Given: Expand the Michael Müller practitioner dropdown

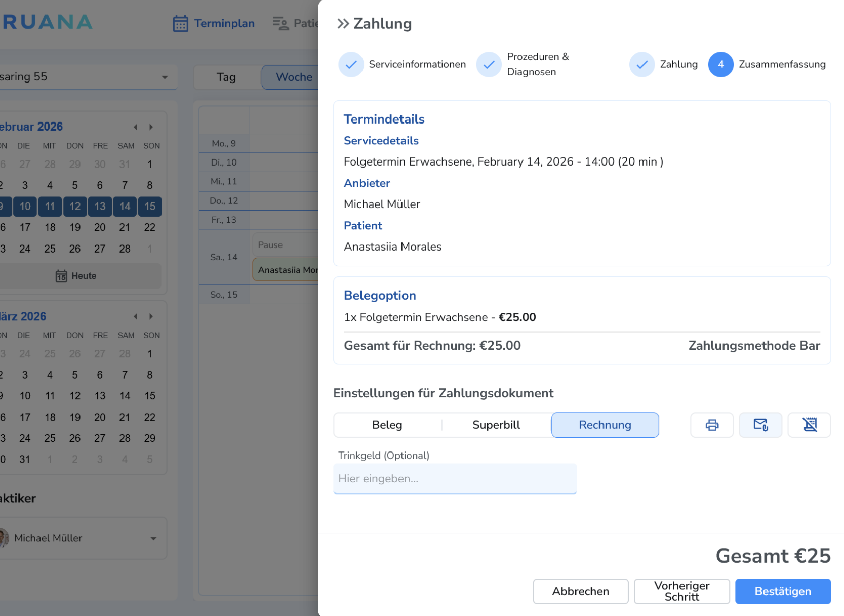Looking at the screenshot, I should click(153, 538).
